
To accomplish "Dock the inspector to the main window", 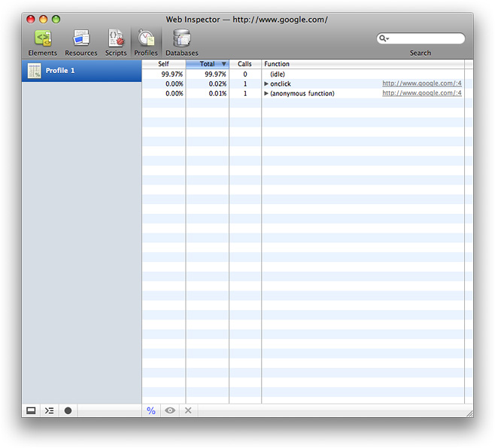I will point(31,410).
